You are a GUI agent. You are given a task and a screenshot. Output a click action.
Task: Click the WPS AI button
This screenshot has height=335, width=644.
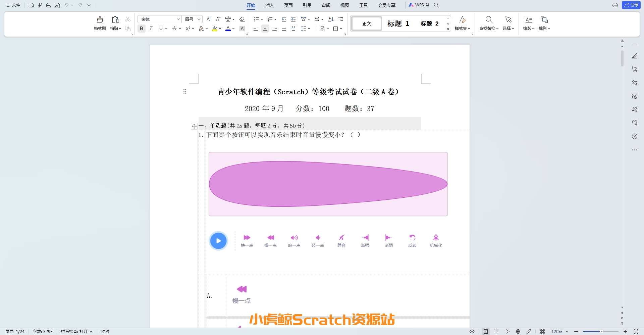click(419, 5)
